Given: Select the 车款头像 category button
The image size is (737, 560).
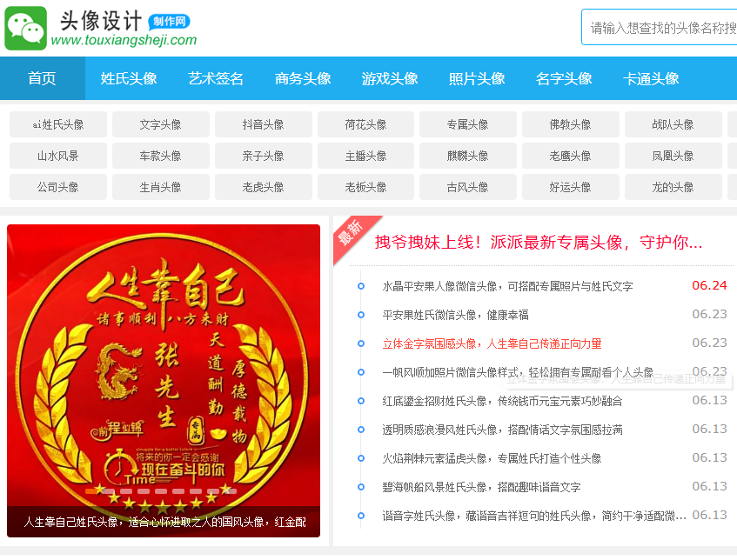Looking at the screenshot, I should pos(161,156).
